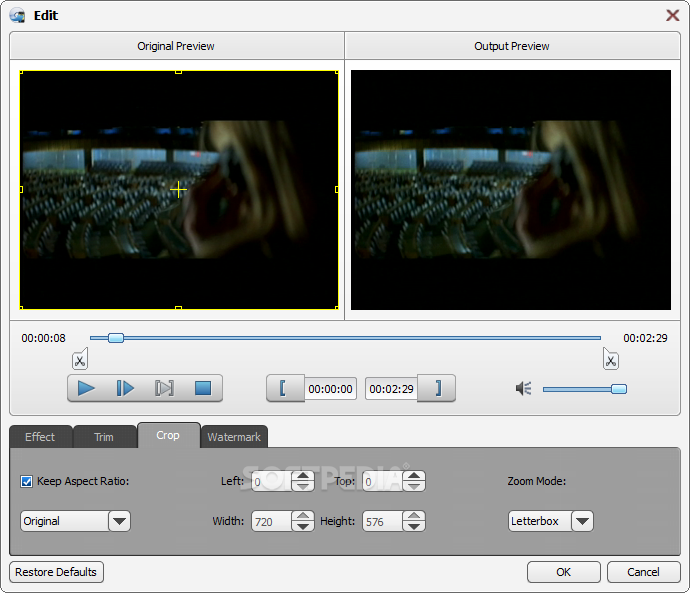
Task: Close the Edit window with X
Action: click(672, 15)
